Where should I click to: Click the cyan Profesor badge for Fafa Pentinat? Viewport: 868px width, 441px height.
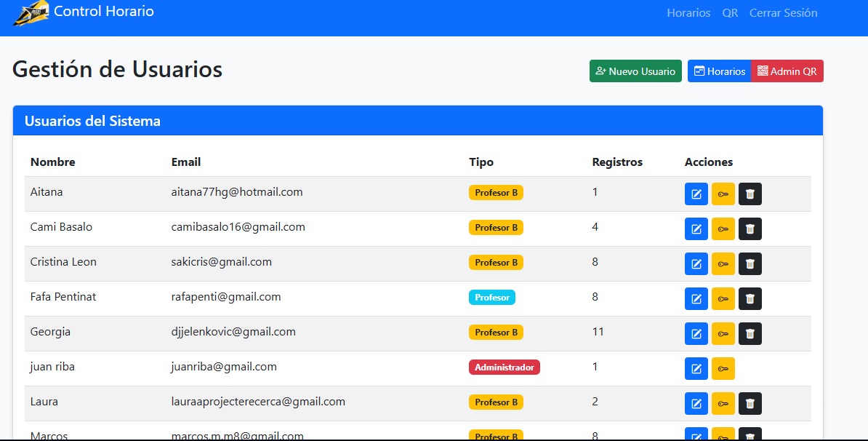pyautogui.click(x=492, y=298)
